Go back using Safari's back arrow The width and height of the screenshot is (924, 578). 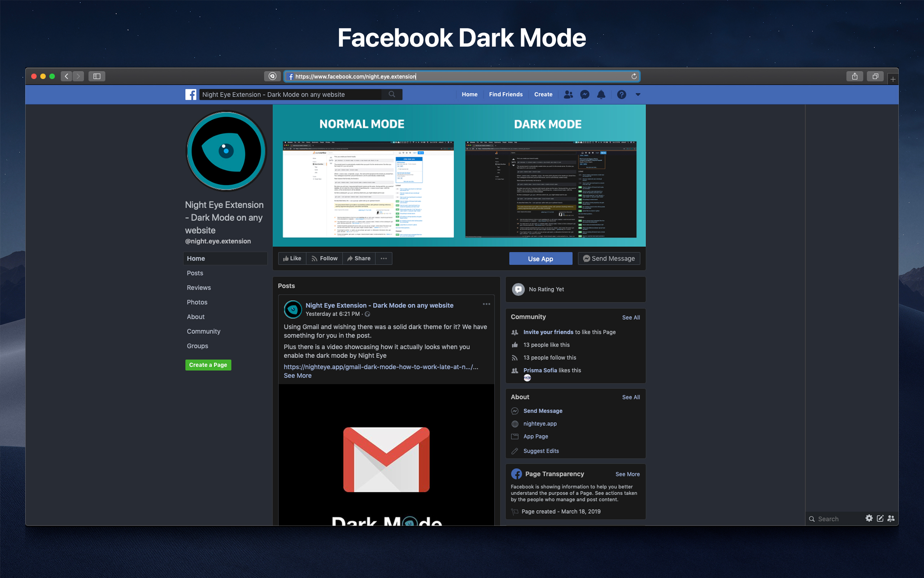click(x=66, y=77)
